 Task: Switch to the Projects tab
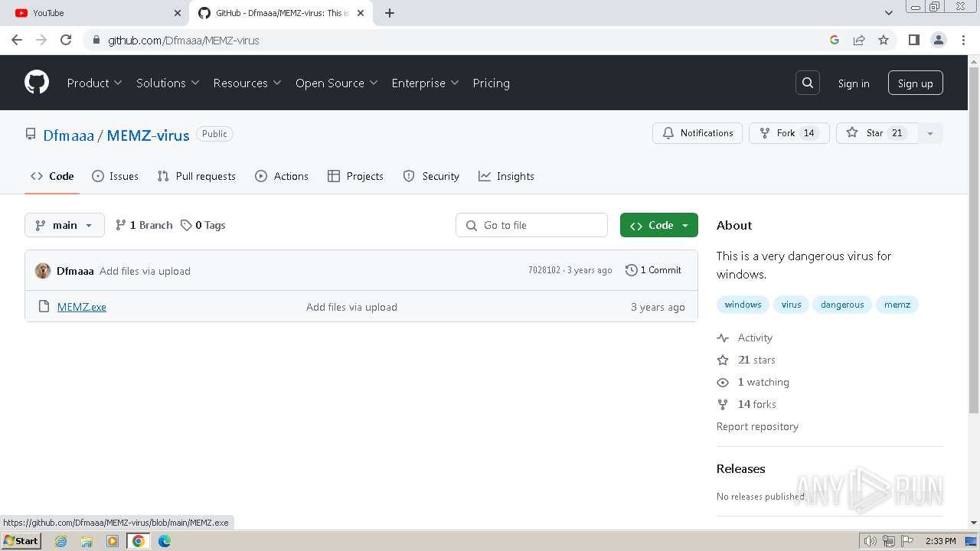click(355, 176)
